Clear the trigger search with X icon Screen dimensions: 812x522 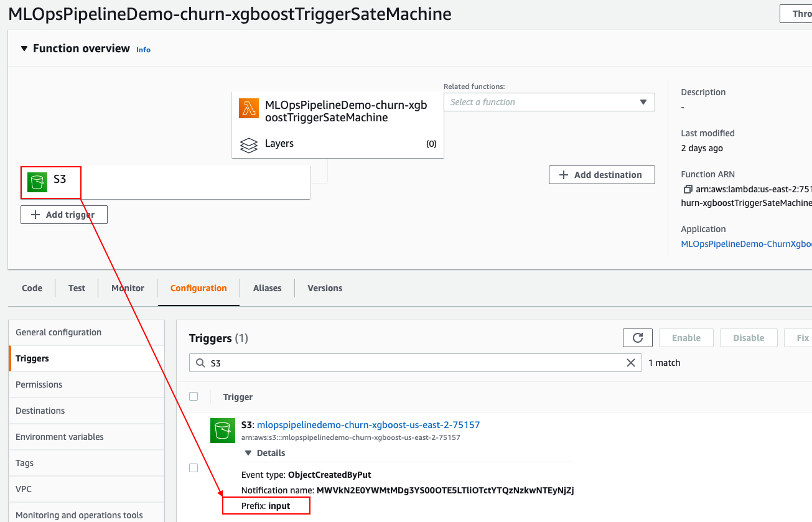click(x=631, y=363)
